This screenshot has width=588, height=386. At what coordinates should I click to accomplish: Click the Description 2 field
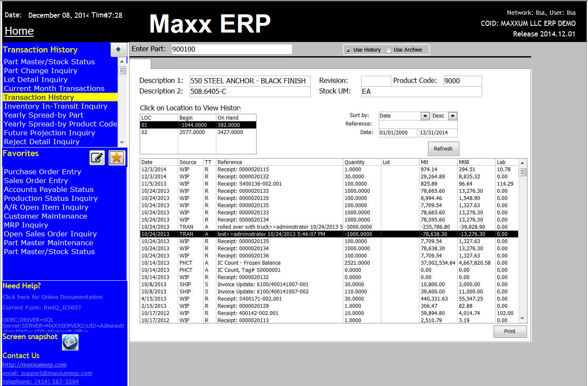tap(250, 91)
